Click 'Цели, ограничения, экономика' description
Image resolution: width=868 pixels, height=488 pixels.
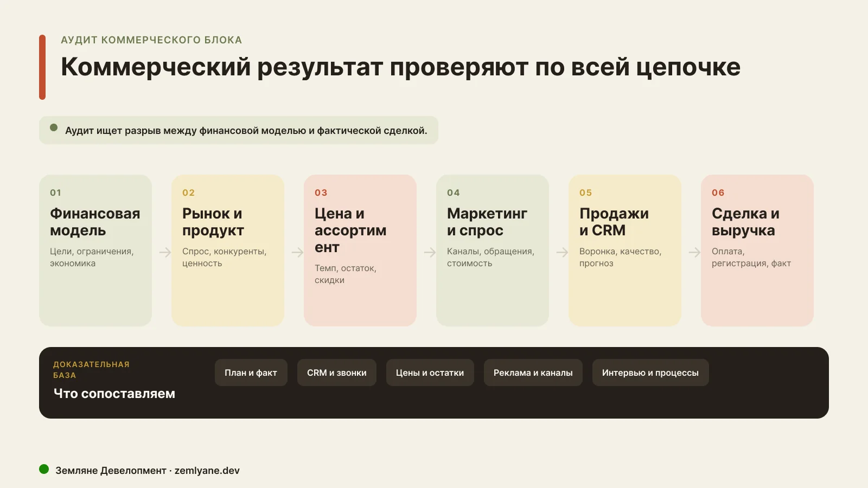[92, 258]
